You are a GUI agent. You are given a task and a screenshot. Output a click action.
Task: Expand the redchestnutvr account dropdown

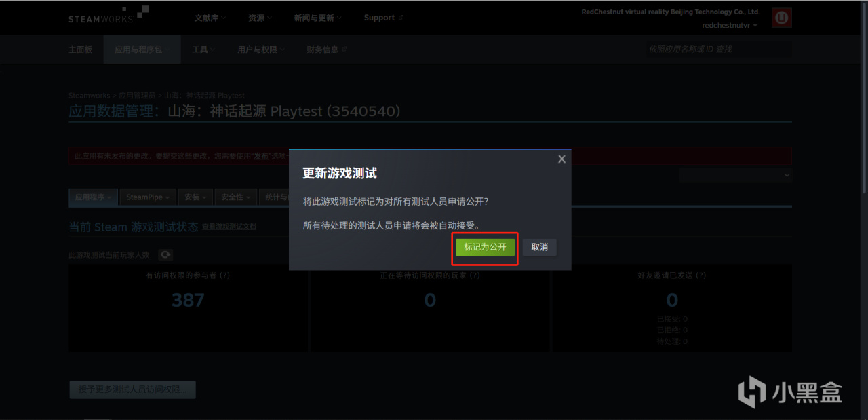(x=730, y=25)
